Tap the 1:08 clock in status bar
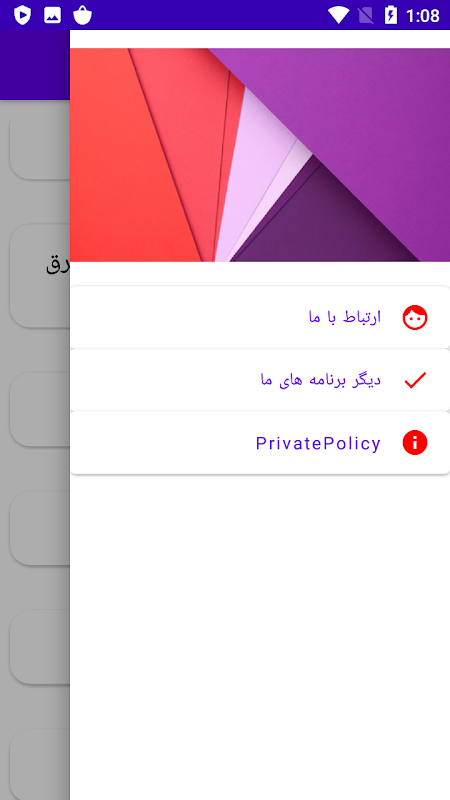Viewport: 450px width, 800px height. pyautogui.click(x=422, y=16)
